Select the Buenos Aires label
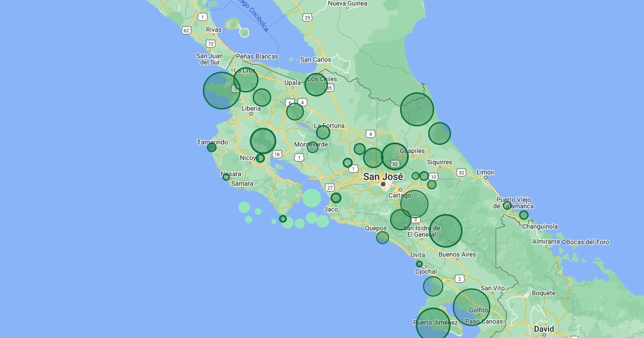Image resolution: width=644 pixels, height=338 pixels. [457, 254]
